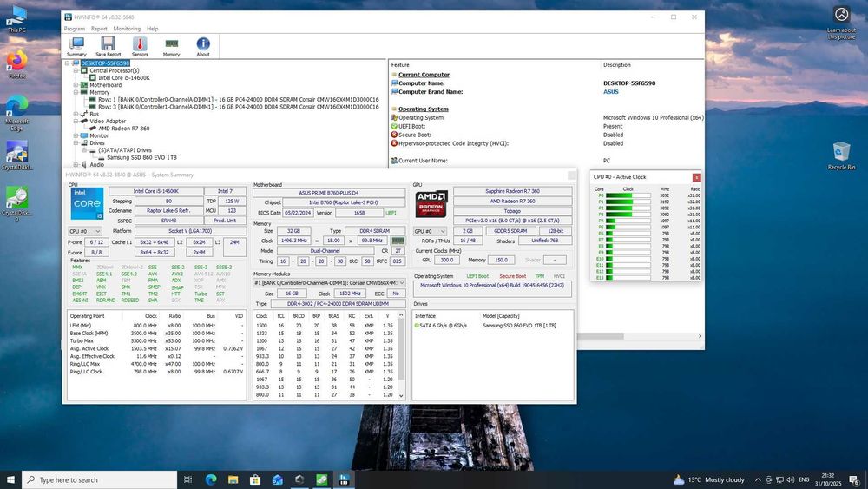Click the active HWiNFO taskbar icon
Image resolution: width=868 pixels, height=489 pixels.
(344, 479)
